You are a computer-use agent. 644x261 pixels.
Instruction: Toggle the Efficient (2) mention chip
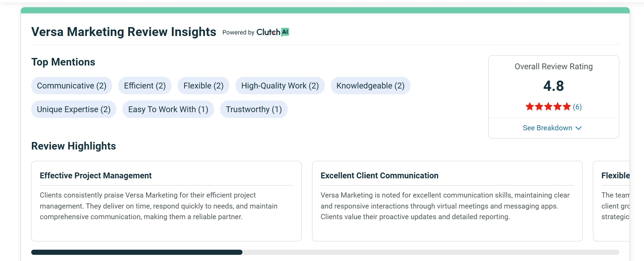pyautogui.click(x=145, y=86)
